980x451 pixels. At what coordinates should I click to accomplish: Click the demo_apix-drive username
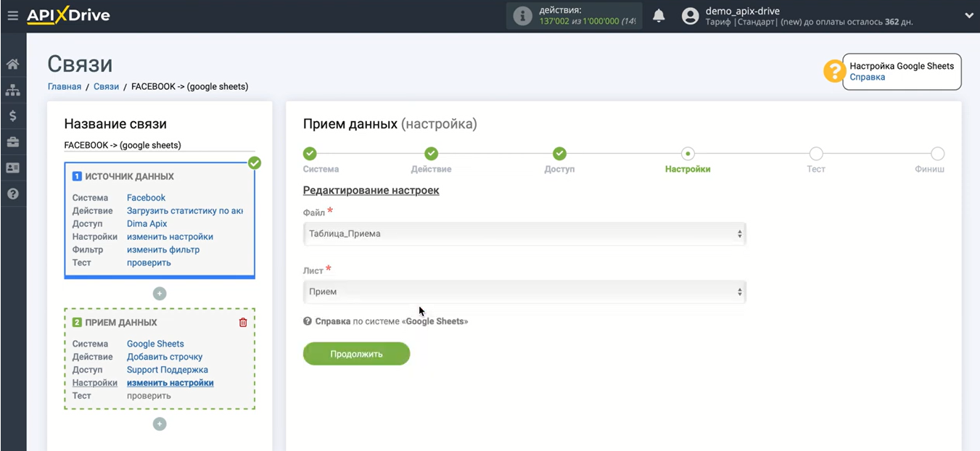tap(742, 11)
